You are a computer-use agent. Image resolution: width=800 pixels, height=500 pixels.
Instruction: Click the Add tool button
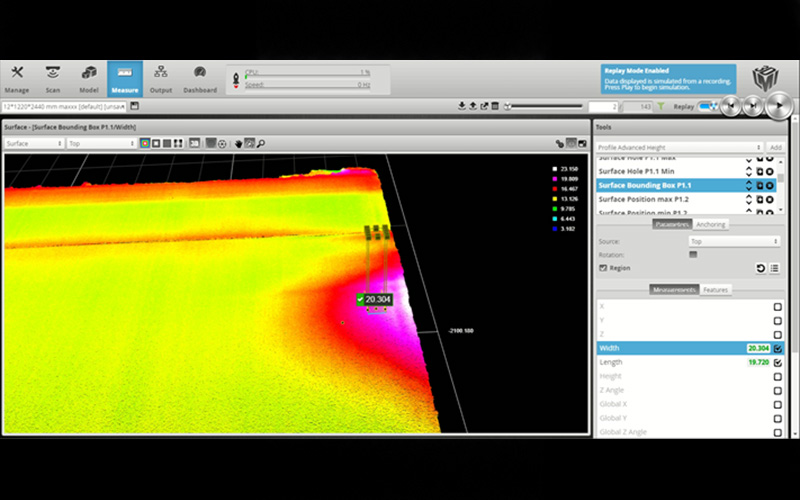[x=775, y=147]
